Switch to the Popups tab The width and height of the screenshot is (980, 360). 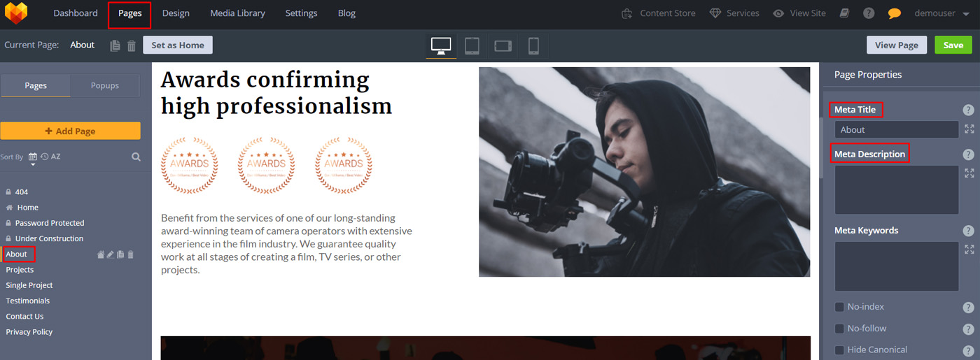click(105, 85)
